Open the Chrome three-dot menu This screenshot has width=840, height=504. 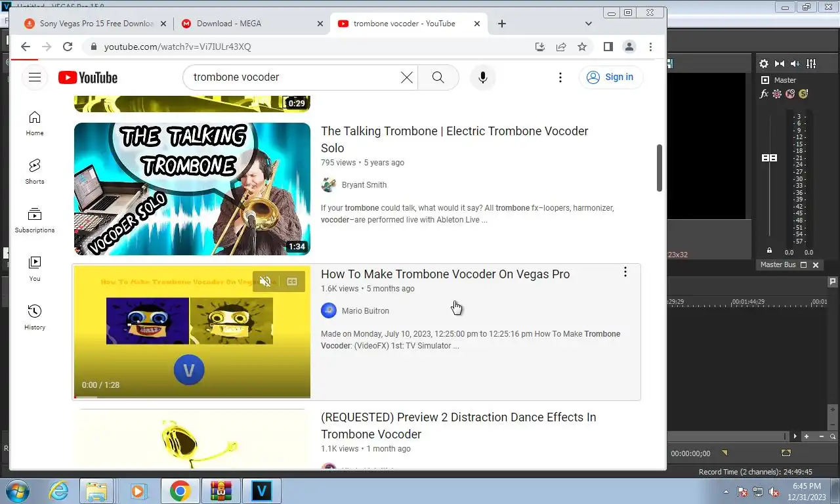click(x=650, y=47)
